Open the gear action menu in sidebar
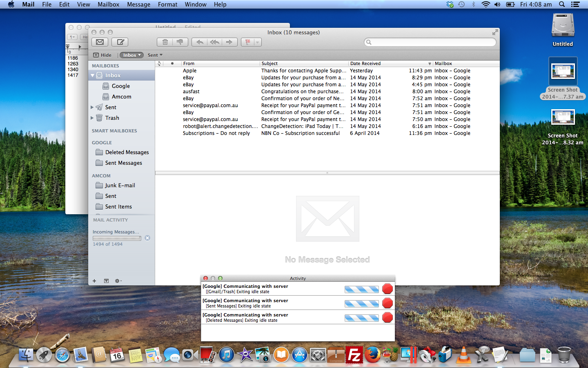Screen dimensions: 588x368 coord(118,281)
